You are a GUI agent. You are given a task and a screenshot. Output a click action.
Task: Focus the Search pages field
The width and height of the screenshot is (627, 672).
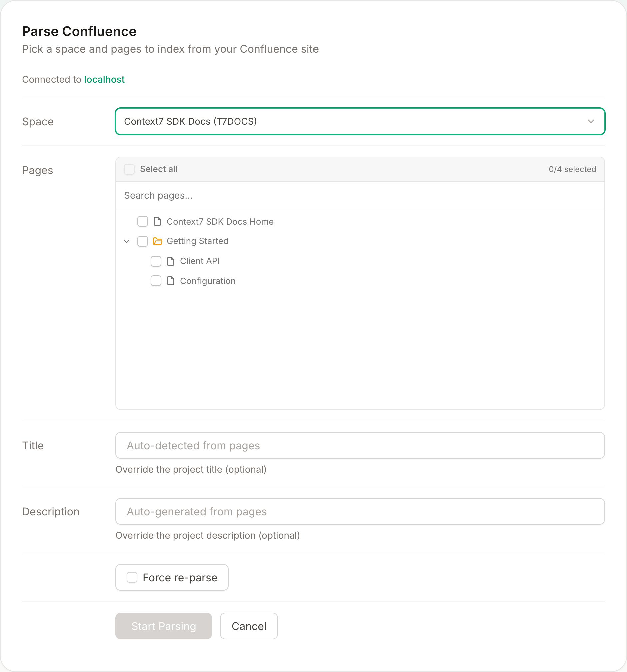click(360, 195)
